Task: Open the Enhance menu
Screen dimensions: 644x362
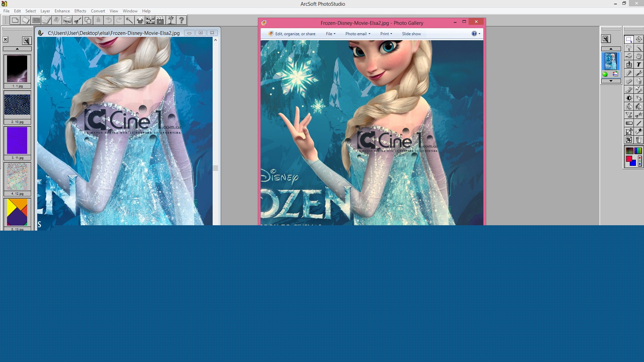Action: pyautogui.click(x=62, y=11)
